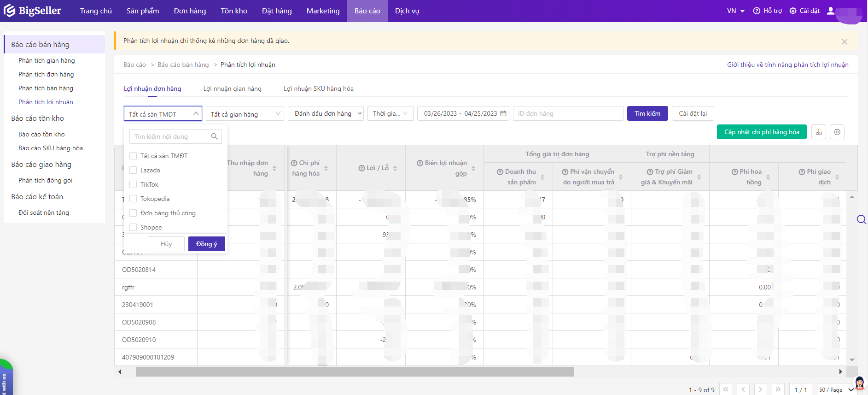Image resolution: width=868 pixels, height=395 pixels.
Task: Tick the Shopee checkbox
Action: [x=133, y=228]
